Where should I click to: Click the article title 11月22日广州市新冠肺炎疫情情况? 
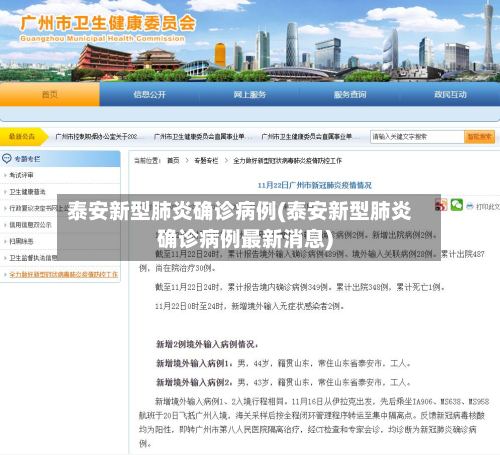click(x=314, y=185)
